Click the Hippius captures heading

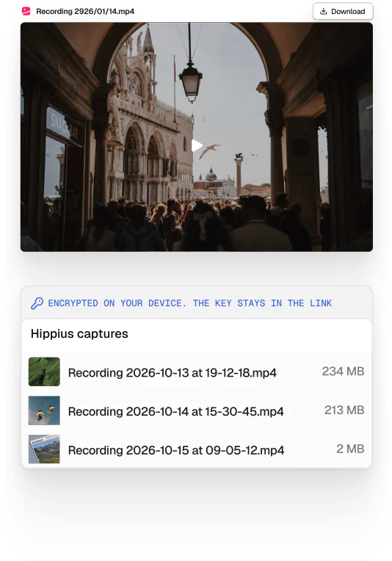pos(79,334)
